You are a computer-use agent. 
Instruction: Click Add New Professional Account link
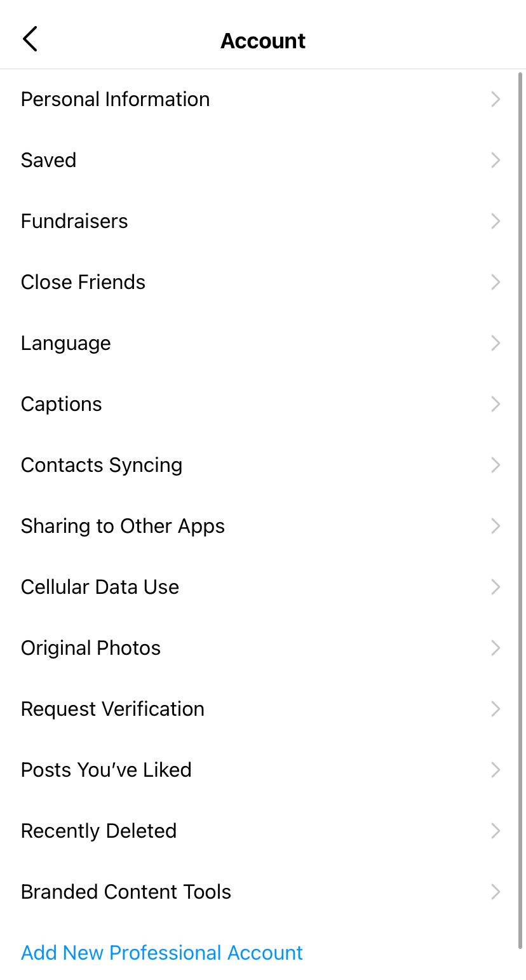pyautogui.click(x=162, y=953)
